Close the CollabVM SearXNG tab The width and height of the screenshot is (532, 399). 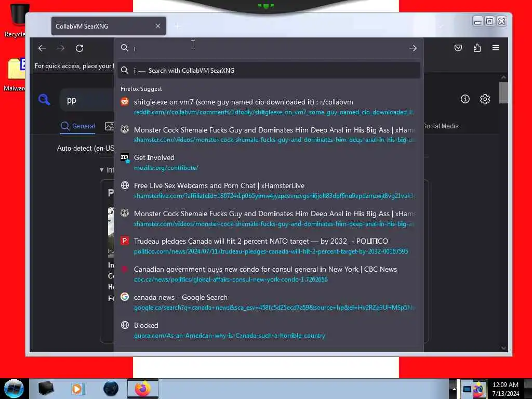pos(158,26)
